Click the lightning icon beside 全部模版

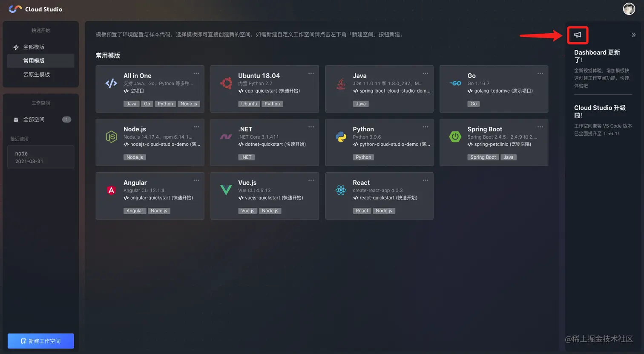pos(16,47)
